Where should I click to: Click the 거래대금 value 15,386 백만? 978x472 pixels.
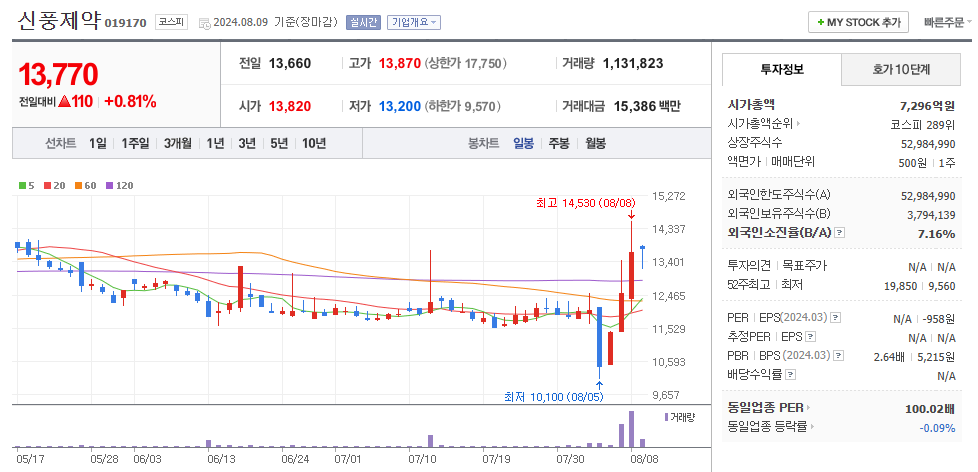(x=647, y=107)
